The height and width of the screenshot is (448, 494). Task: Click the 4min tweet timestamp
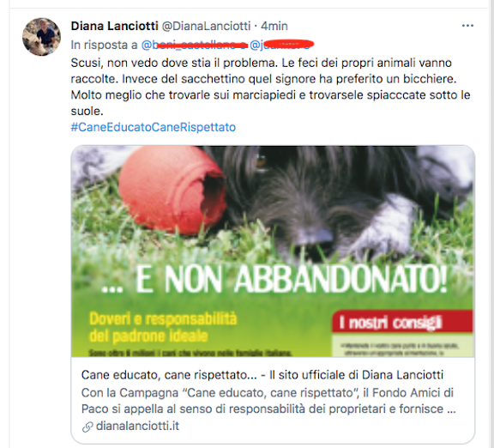click(274, 26)
